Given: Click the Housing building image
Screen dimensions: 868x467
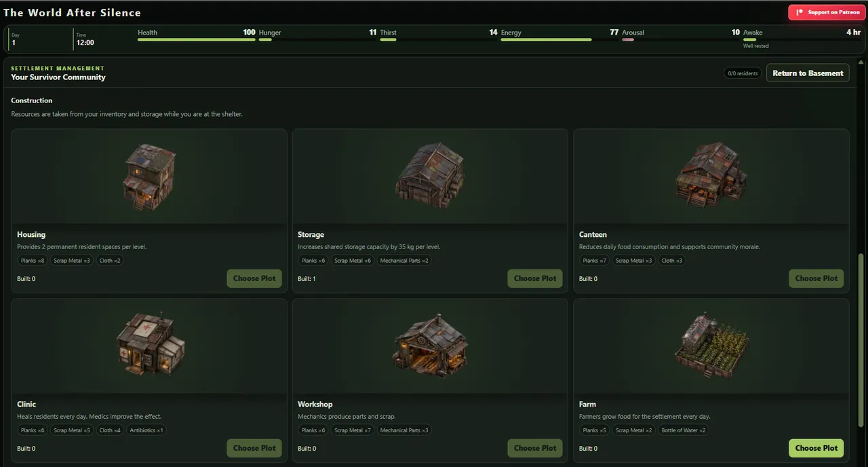Looking at the screenshot, I should (x=149, y=177).
